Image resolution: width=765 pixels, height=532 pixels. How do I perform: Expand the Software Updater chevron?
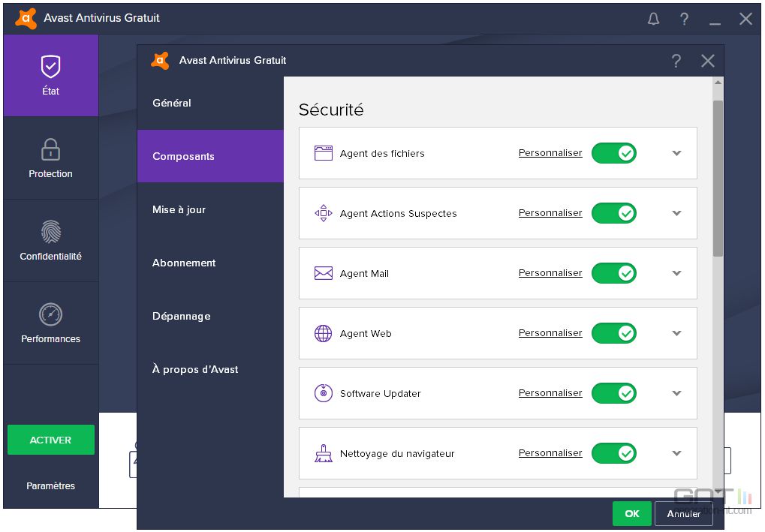point(676,393)
